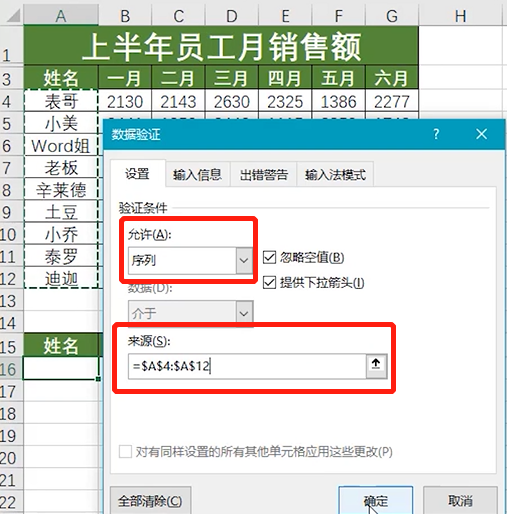Viewport: 507px width, 514px height.
Task: Click the 确定 button
Action: [376, 500]
